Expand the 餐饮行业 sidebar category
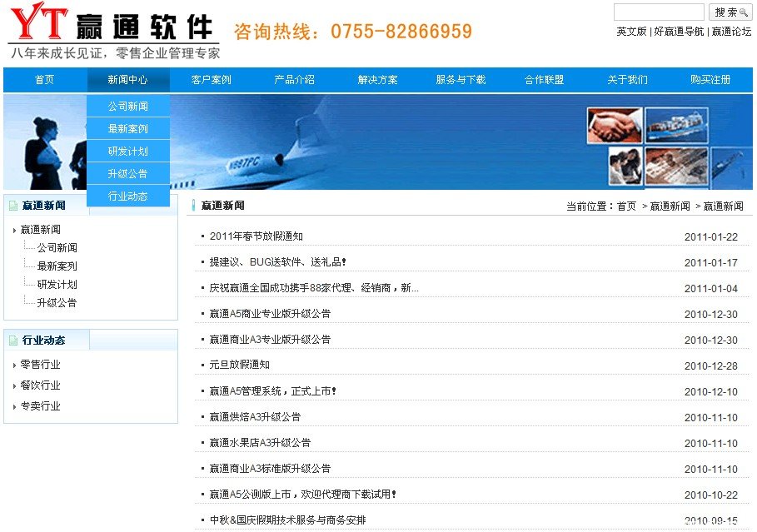The image size is (757, 532). 40,385
